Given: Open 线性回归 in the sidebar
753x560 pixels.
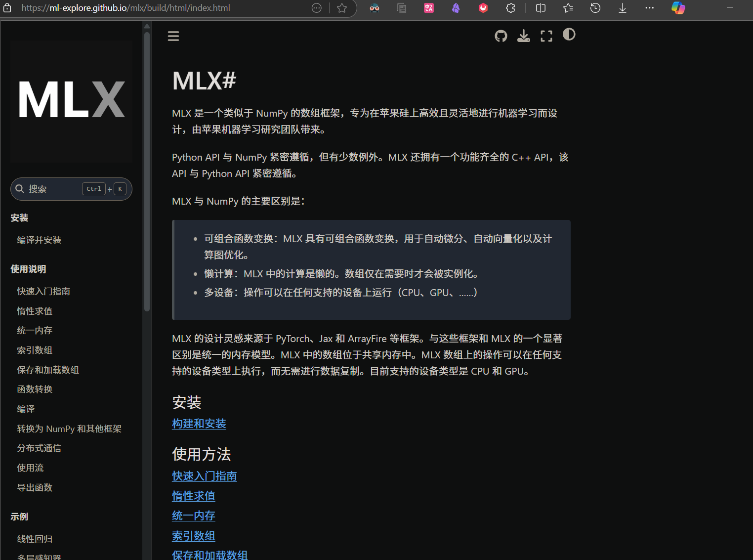Looking at the screenshot, I should point(35,539).
